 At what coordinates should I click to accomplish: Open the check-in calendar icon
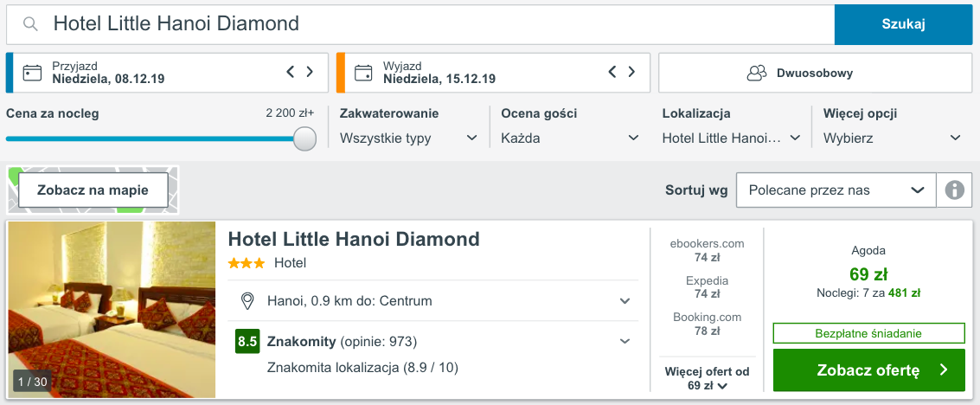click(x=32, y=73)
